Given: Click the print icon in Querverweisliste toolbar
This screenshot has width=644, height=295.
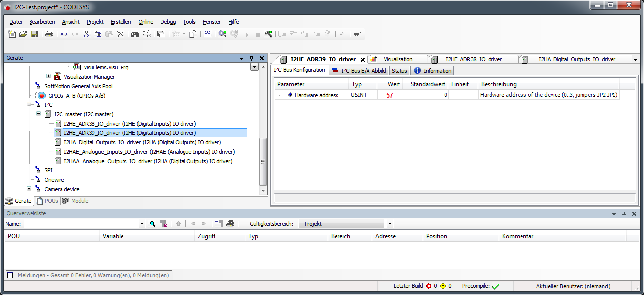Looking at the screenshot, I should pos(230,224).
